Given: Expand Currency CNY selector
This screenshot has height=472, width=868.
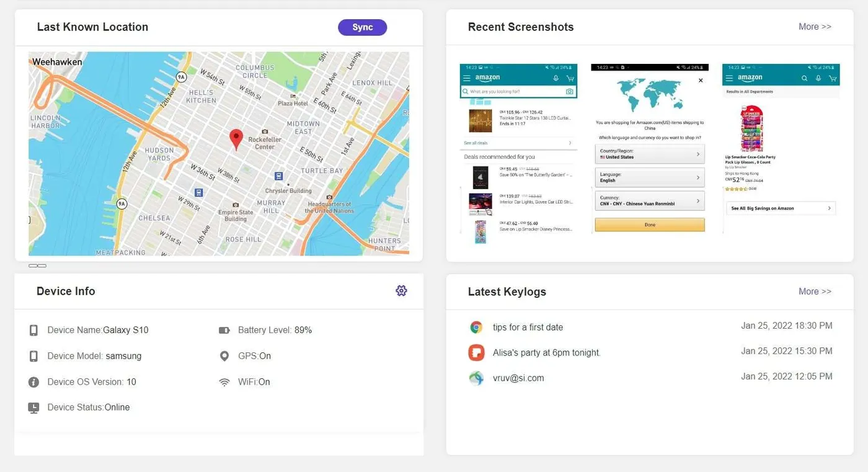Looking at the screenshot, I should pos(650,201).
